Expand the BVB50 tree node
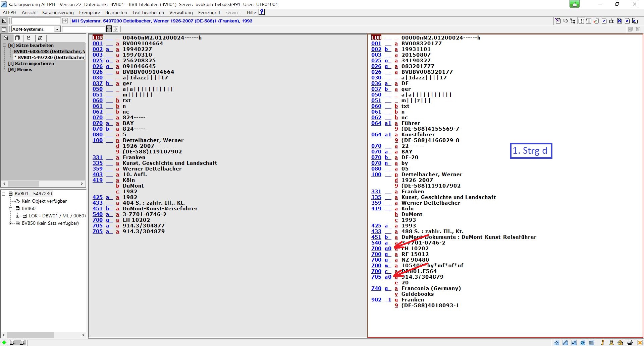Viewport: 644px width, 346px height. 11,223
